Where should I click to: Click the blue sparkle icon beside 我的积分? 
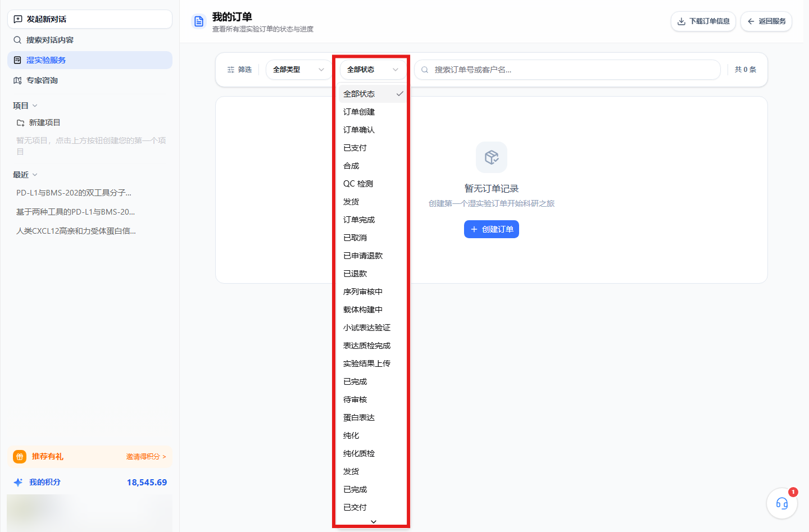pos(18,482)
